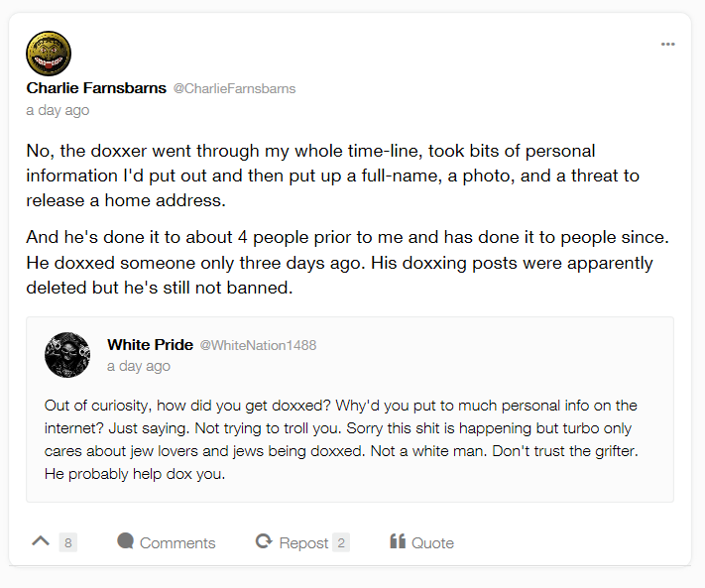Click the Comments speech bubble icon
The height and width of the screenshot is (588, 705).
[126, 541]
